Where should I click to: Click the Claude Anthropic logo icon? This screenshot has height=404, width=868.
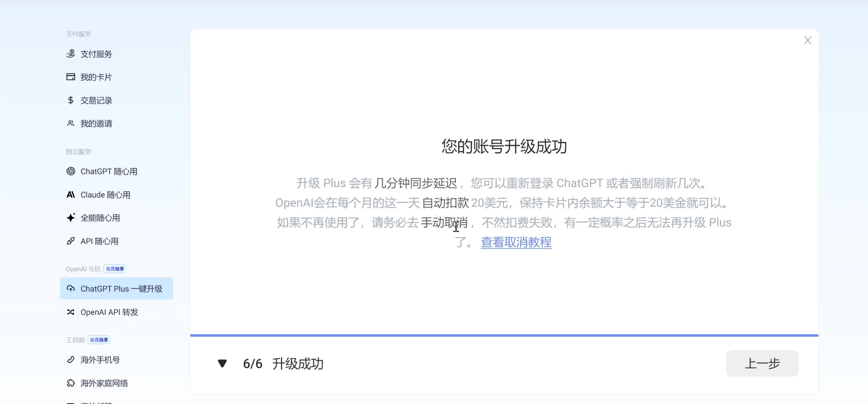70,195
